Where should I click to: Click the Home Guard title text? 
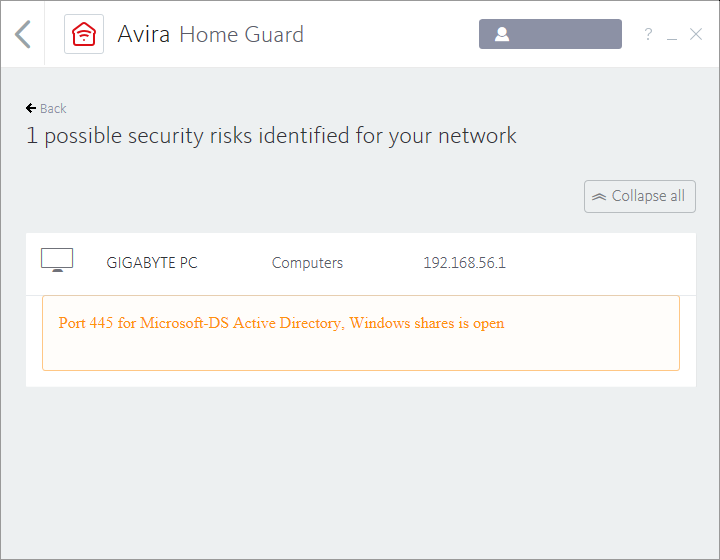click(241, 35)
